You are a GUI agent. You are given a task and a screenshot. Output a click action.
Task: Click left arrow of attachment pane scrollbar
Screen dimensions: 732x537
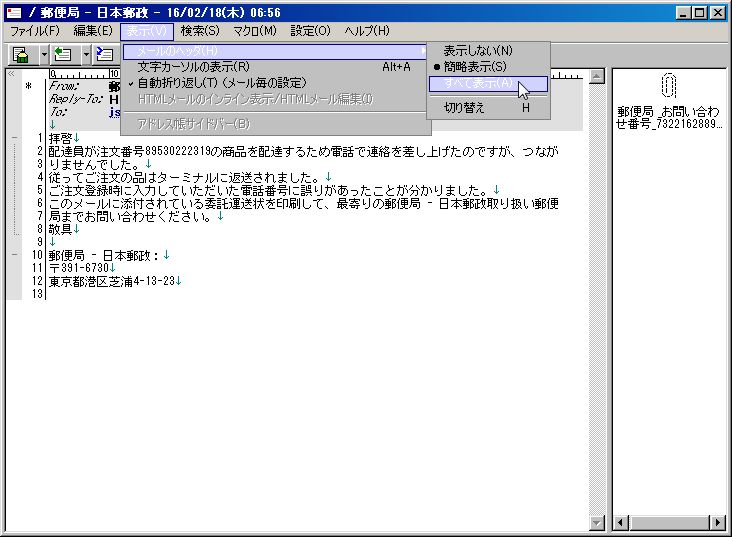tap(620, 523)
